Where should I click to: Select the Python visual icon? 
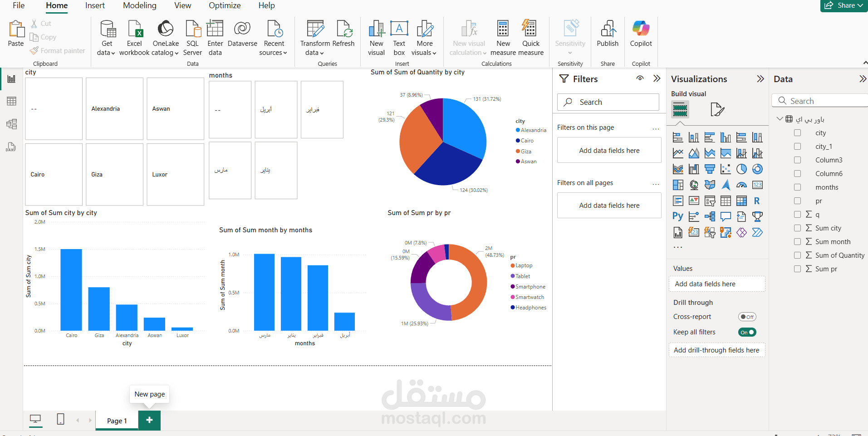click(x=678, y=217)
